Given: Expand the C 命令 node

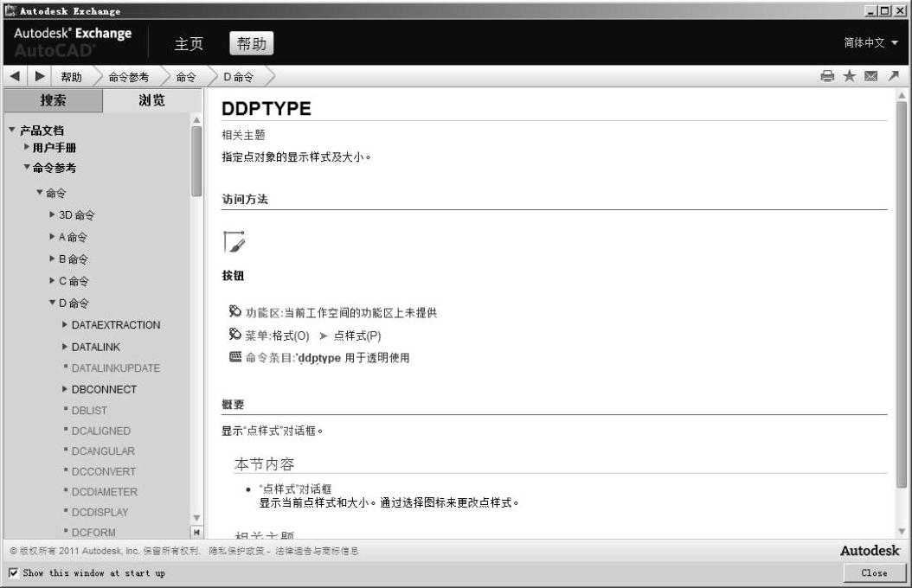Looking at the screenshot, I should (x=52, y=281).
